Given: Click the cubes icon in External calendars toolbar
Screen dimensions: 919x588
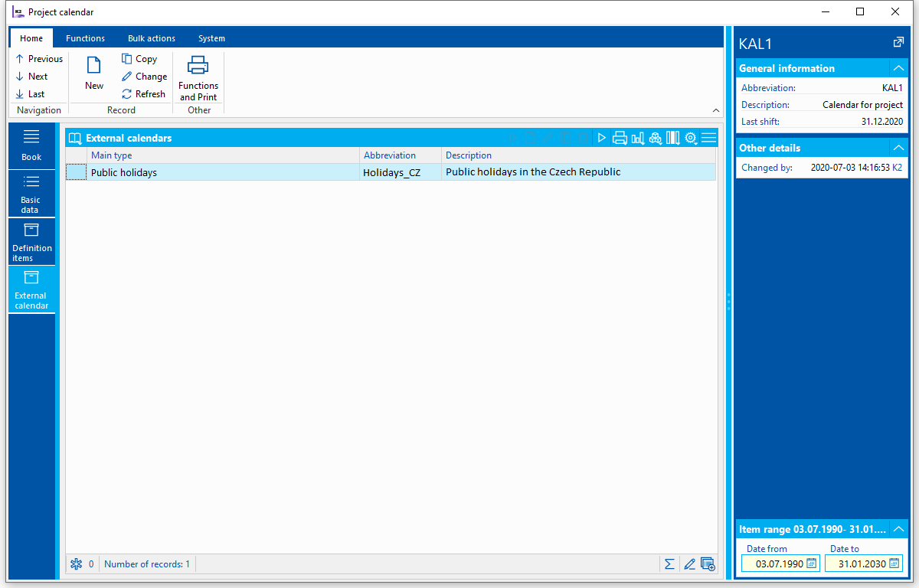Looking at the screenshot, I should pos(656,138).
